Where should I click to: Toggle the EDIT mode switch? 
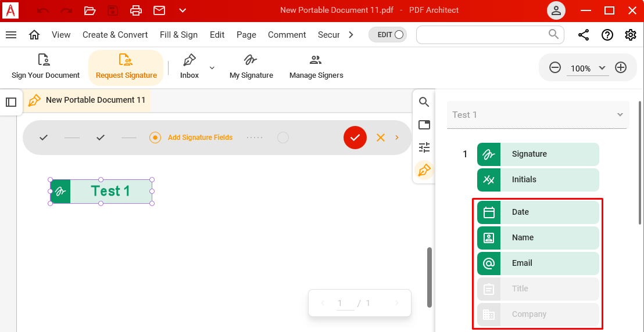click(x=388, y=35)
